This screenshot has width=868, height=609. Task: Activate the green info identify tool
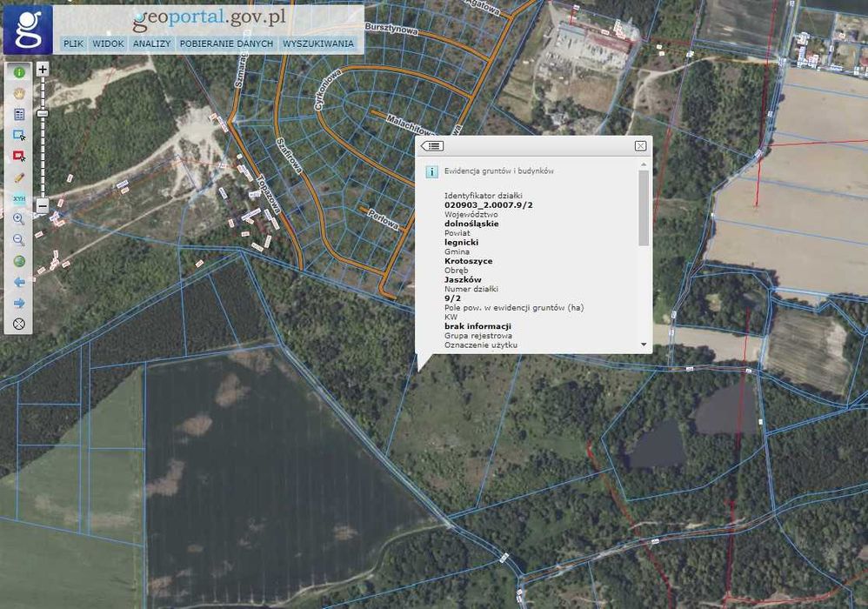click(x=19, y=72)
